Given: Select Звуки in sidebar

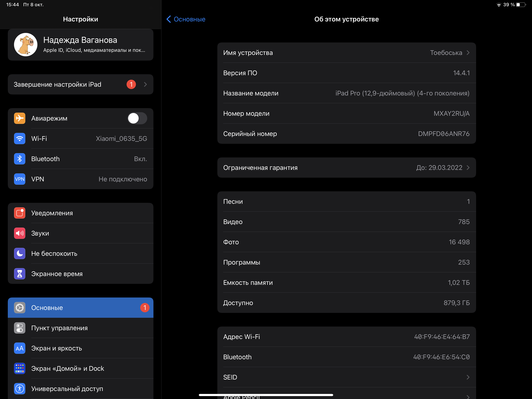Looking at the screenshot, I should tap(81, 233).
